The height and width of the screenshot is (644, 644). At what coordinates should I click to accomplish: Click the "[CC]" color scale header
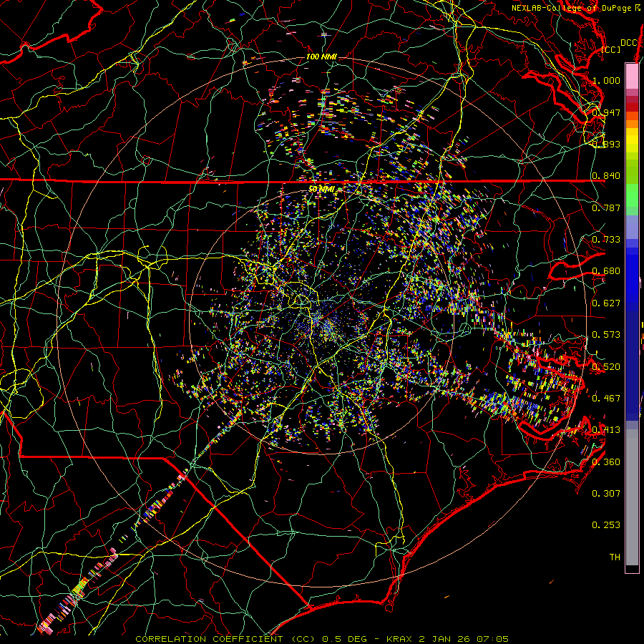pos(611,49)
